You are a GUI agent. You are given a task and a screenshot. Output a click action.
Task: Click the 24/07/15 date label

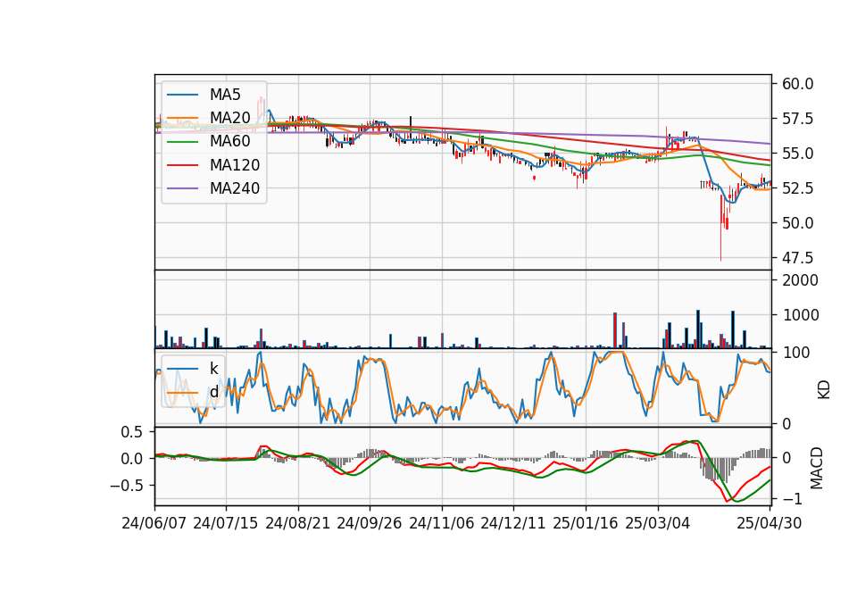coord(226,523)
